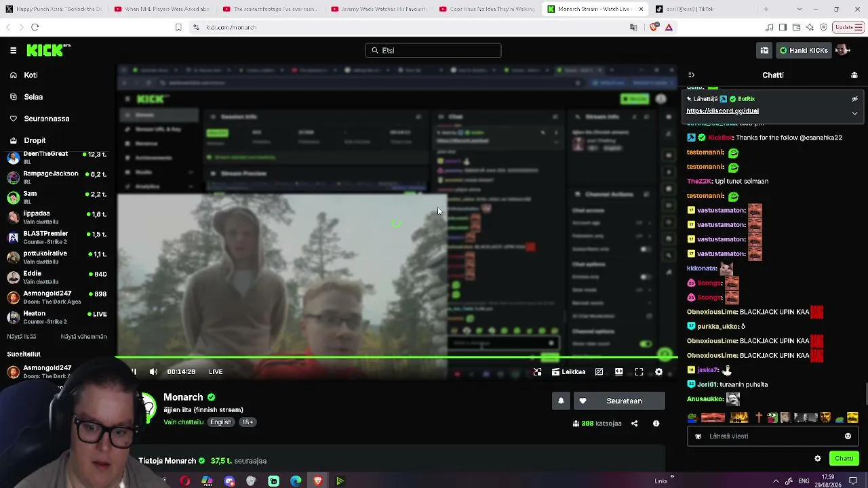Open the DeenTheGreat channel in sidebar
Image resolution: width=868 pixels, height=488 pixels.
coord(57,158)
